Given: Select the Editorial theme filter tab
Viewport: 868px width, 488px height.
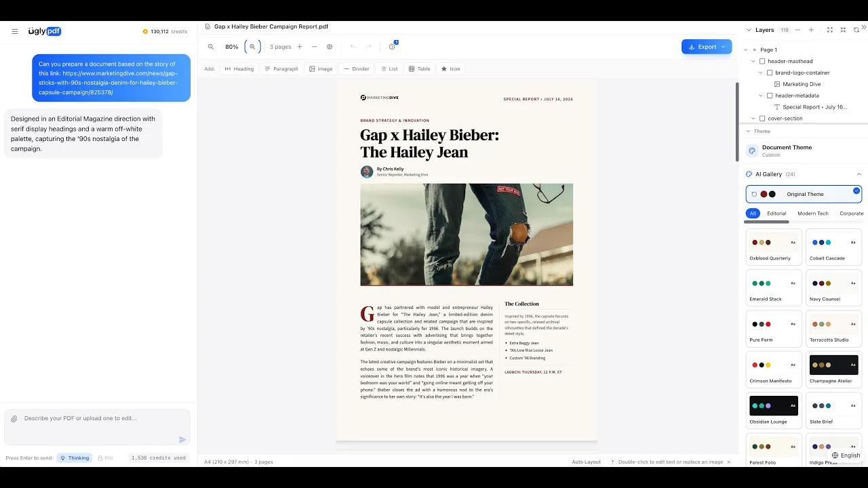Looking at the screenshot, I should 776,213.
